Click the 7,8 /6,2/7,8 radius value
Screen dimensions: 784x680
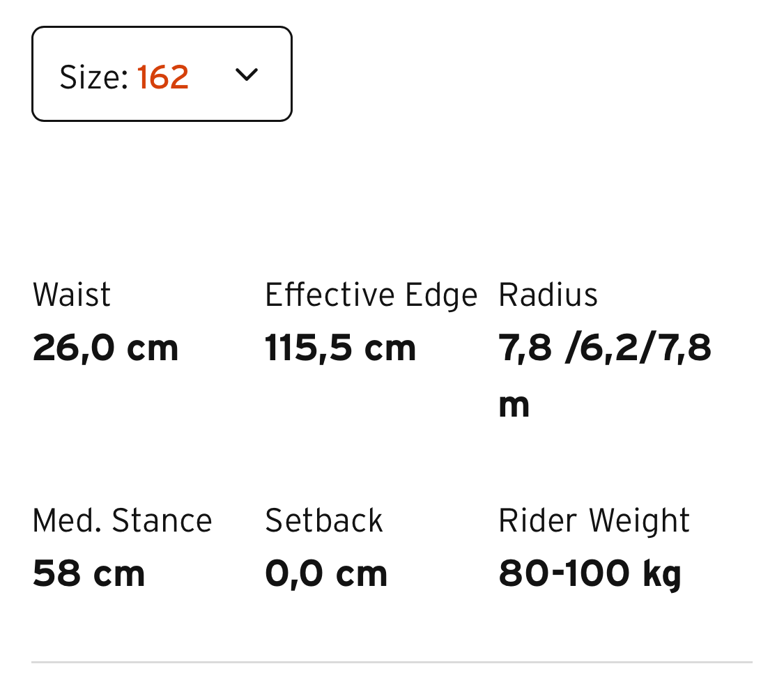(605, 348)
